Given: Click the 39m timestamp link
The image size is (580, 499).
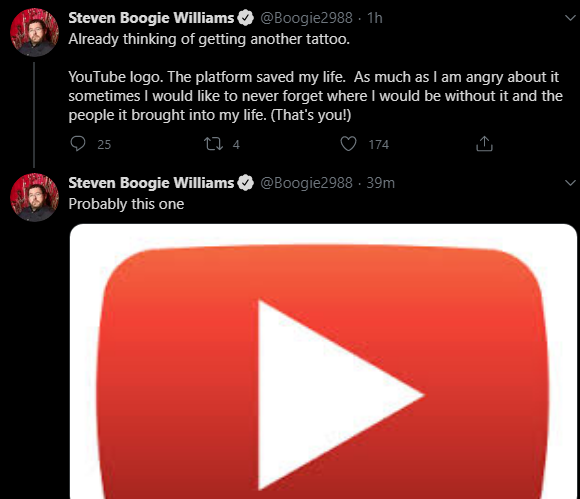Looking at the screenshot, I should click(x=381, y=183).
